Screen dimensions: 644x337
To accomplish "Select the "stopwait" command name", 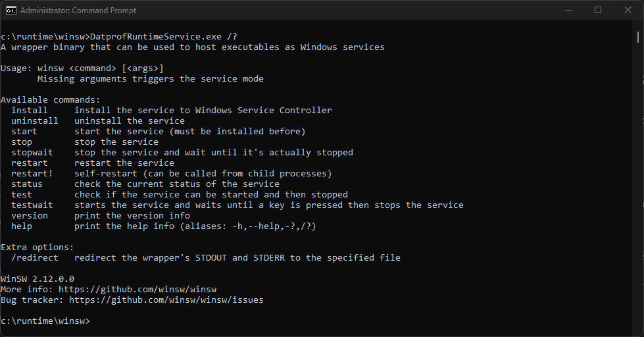I will pyautogui.click(x=32, y=153).
